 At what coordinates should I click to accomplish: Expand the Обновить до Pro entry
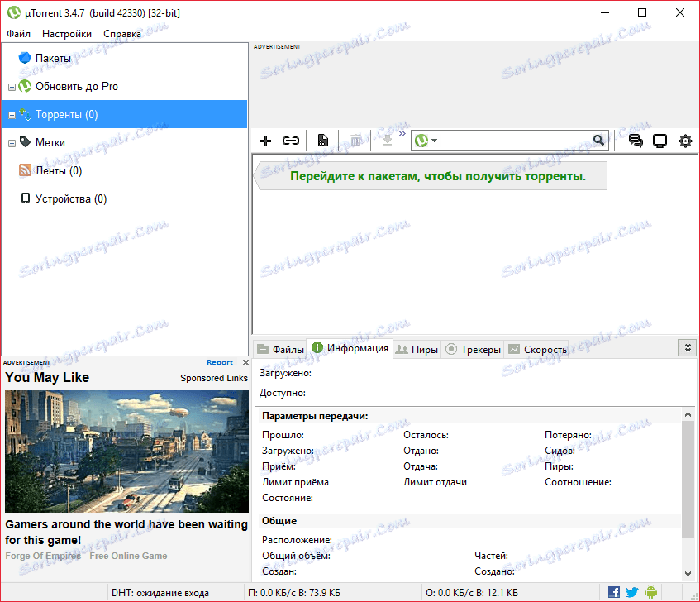(x=12, y=86)
